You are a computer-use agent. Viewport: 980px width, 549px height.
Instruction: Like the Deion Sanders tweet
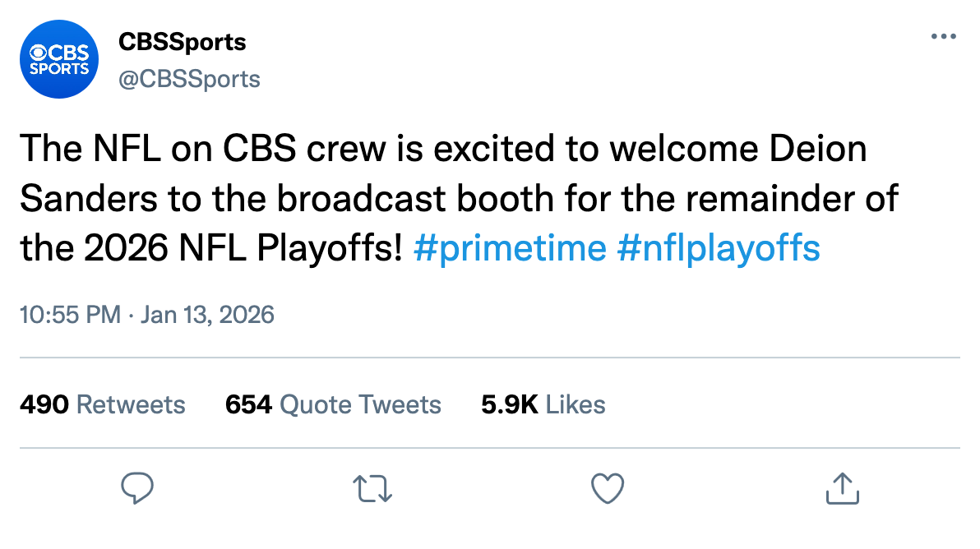(x=608, y=489)
